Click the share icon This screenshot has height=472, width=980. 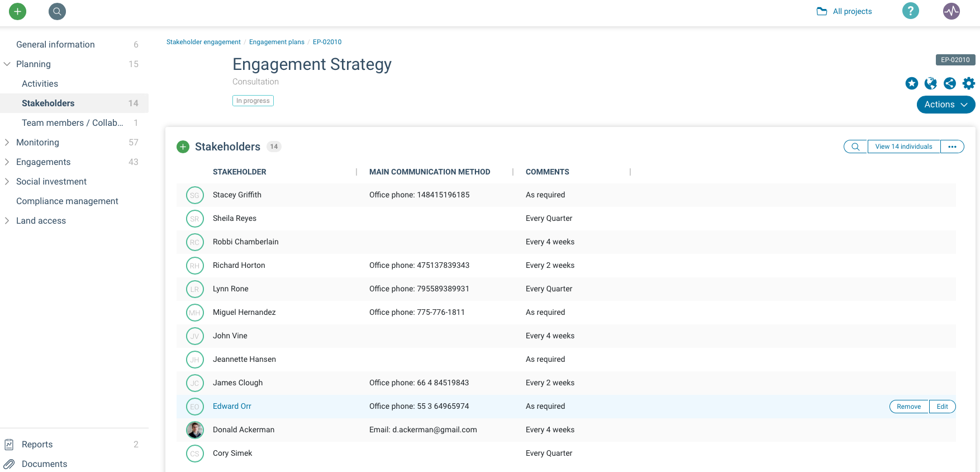tap(949, 83)
